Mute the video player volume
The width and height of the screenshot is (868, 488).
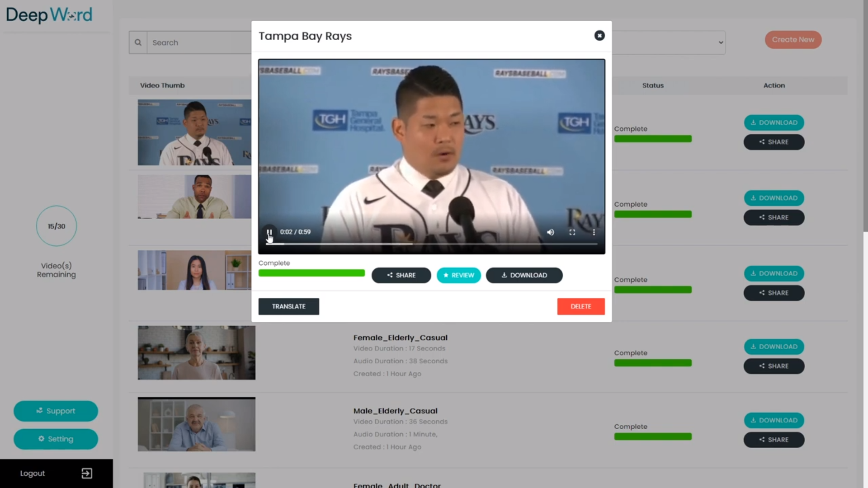point(550,232)
